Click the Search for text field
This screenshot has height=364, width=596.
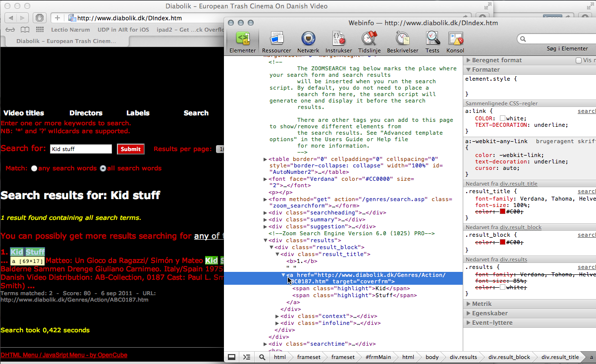point(81,149)
